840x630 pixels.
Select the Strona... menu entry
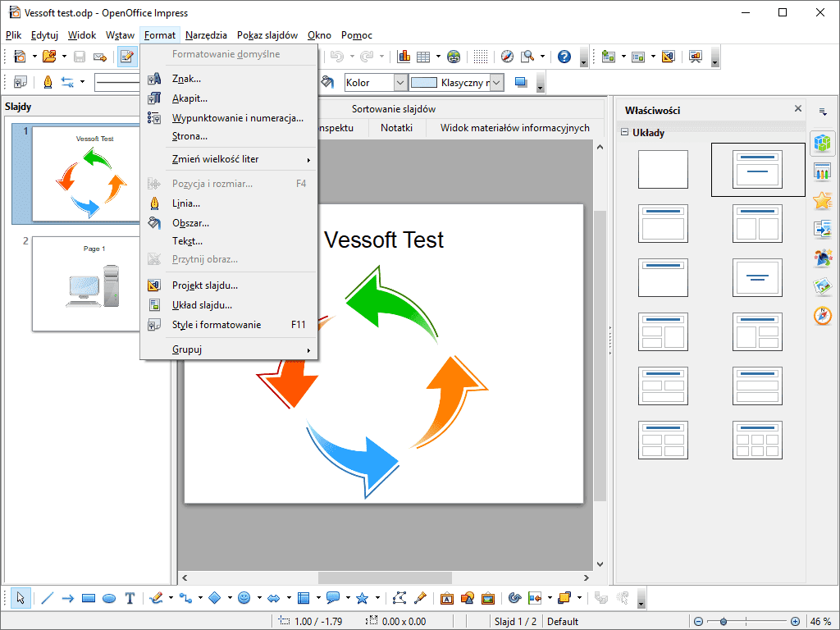pyautogui.click(x=228, y=136)
